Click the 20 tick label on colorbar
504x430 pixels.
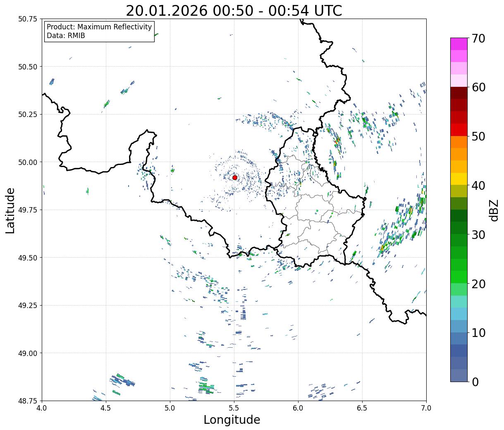(478, 284)
